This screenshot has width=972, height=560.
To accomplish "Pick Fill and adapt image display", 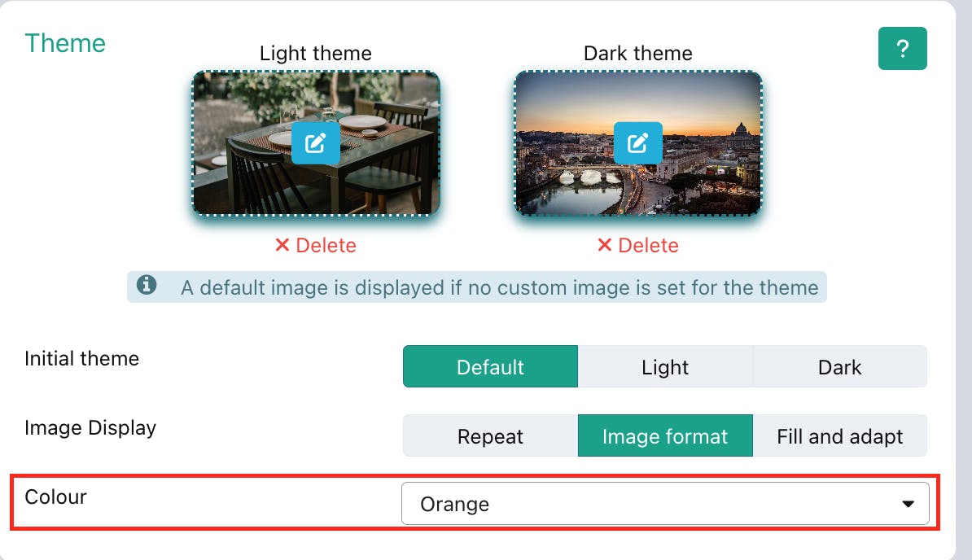I will click(x=839, y=436).
